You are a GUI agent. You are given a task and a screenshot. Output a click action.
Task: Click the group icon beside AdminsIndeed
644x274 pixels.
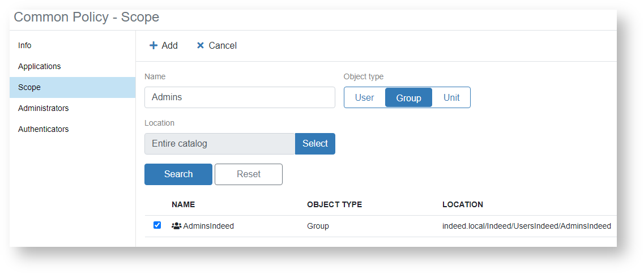click(x=176, y=226)
